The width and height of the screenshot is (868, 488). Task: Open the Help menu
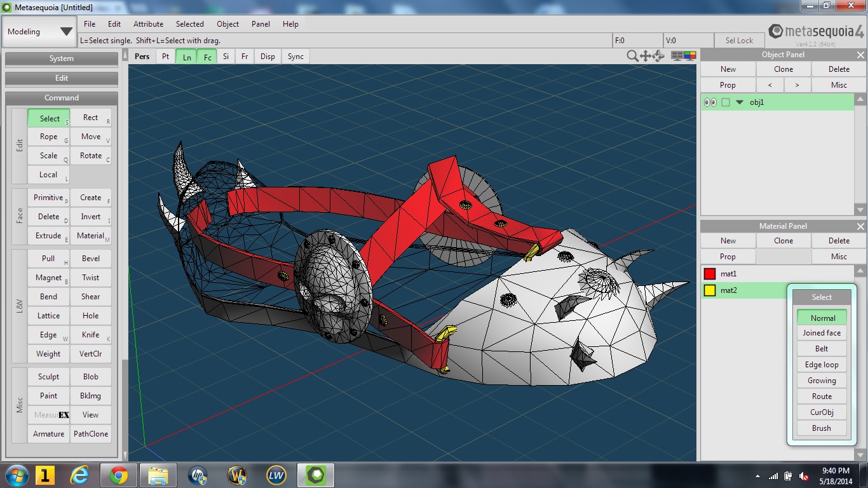[x=290, y=24]
